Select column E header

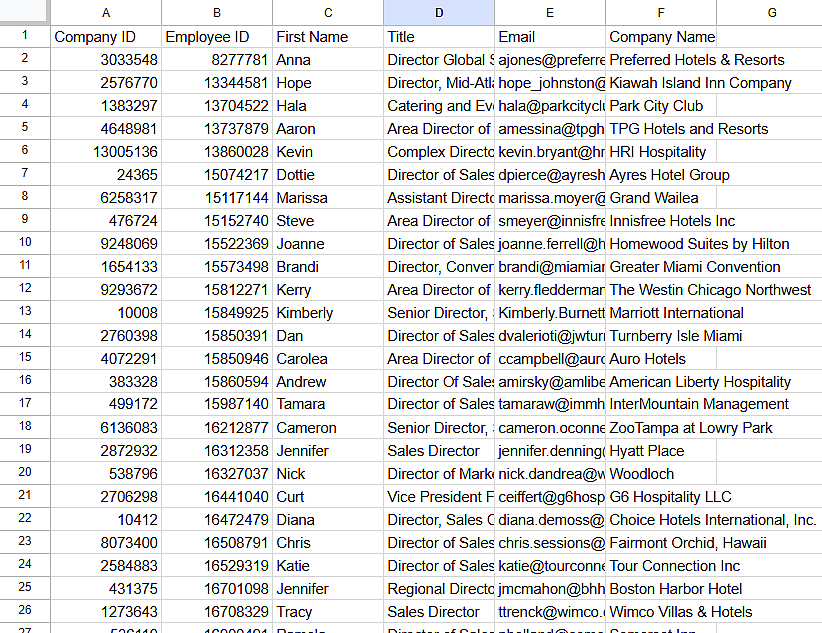[x=549, y=13]
